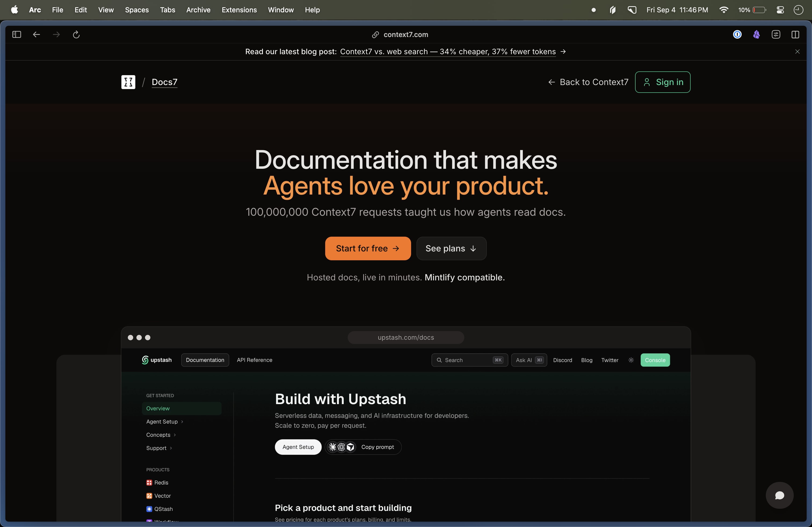Go back to the previous page
The width and height of the screenshot is (812, 527).
click(x=37, y=34)
